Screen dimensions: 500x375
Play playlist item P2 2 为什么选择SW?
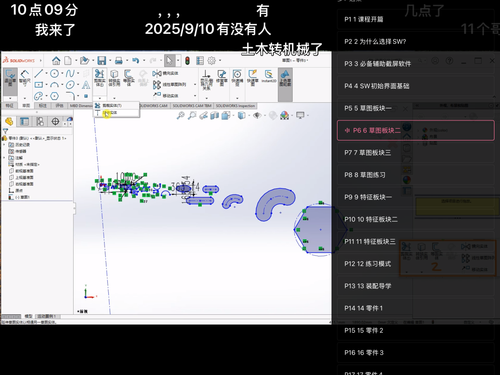(415, 41)
